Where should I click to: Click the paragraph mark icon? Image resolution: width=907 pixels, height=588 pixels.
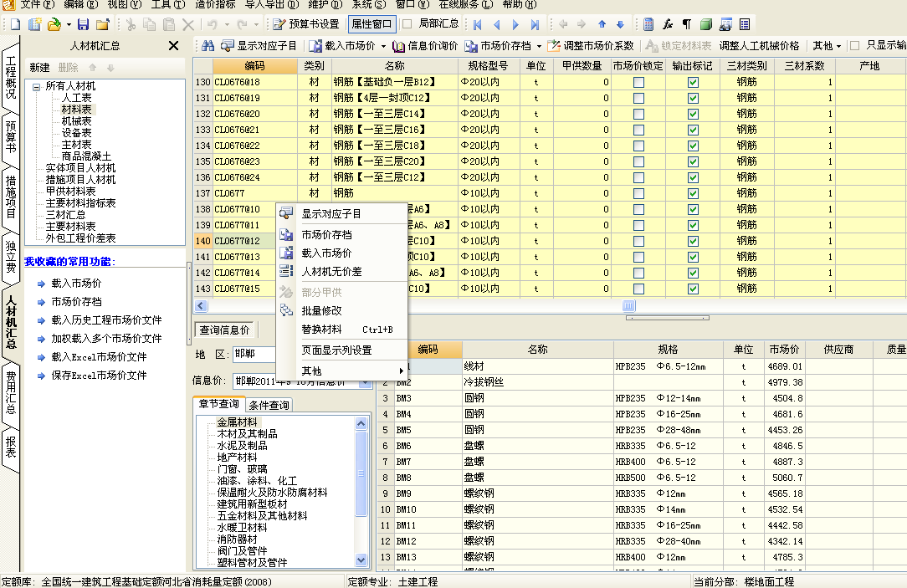coord(687,24)
